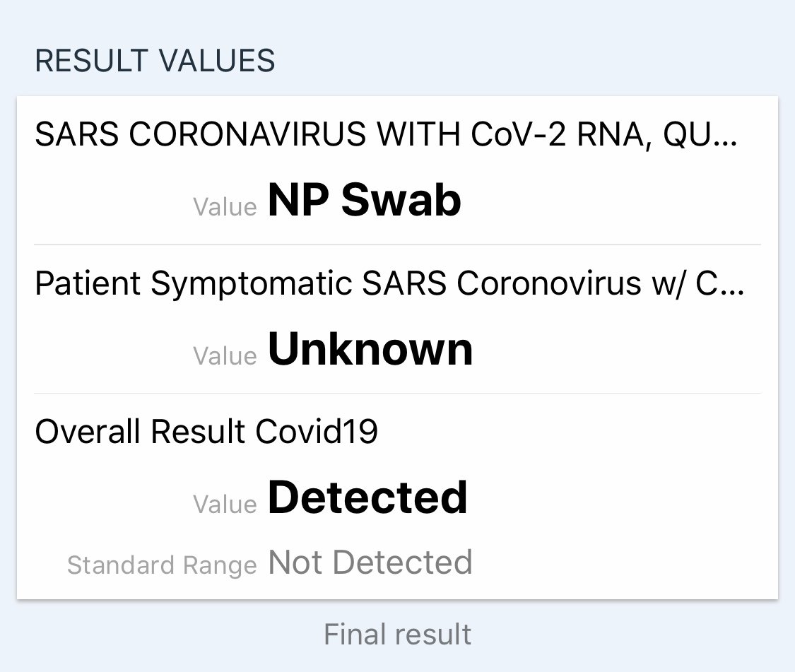This screenshot has width=795, height=672.
Task: Click the RESULT VALUES section header
Action: pyautogui.click(x=155, y=61)
